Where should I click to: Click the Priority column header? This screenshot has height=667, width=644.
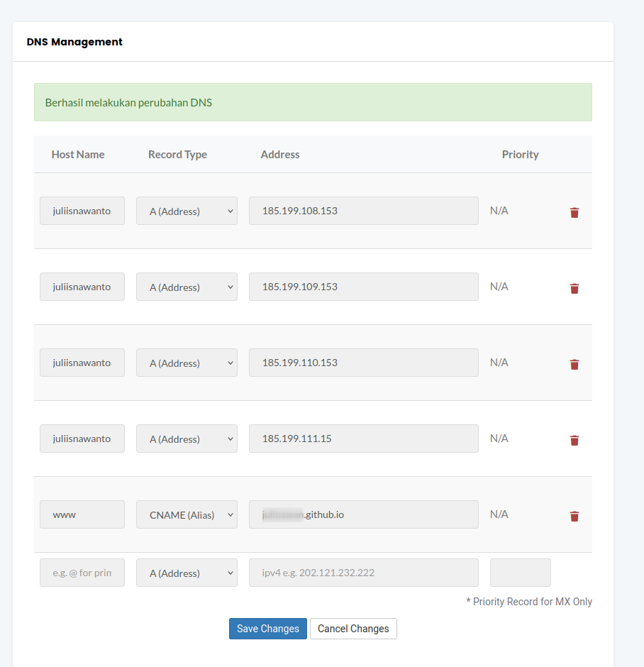point(521,155)
